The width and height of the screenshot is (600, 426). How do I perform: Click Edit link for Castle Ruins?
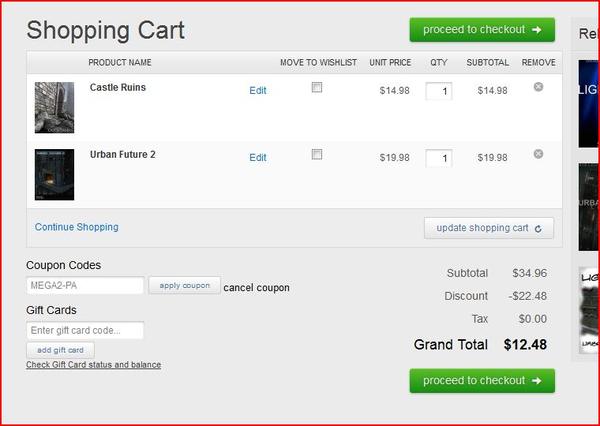tap(258, 91)
